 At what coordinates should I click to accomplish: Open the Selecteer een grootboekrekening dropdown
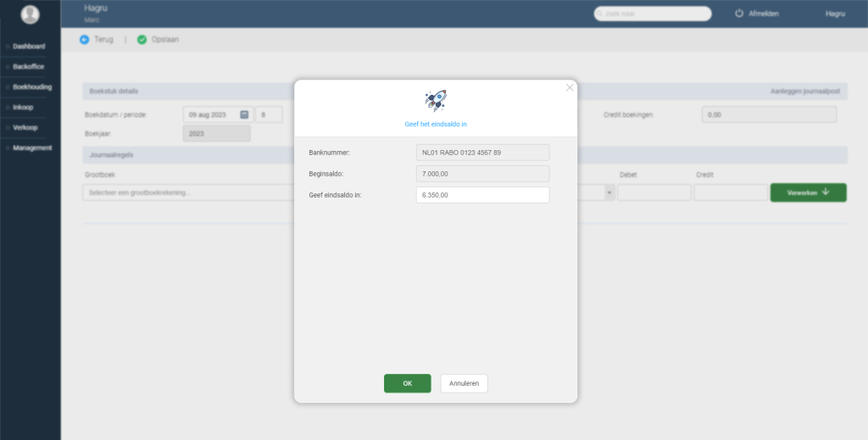click(x=188, y=192)
